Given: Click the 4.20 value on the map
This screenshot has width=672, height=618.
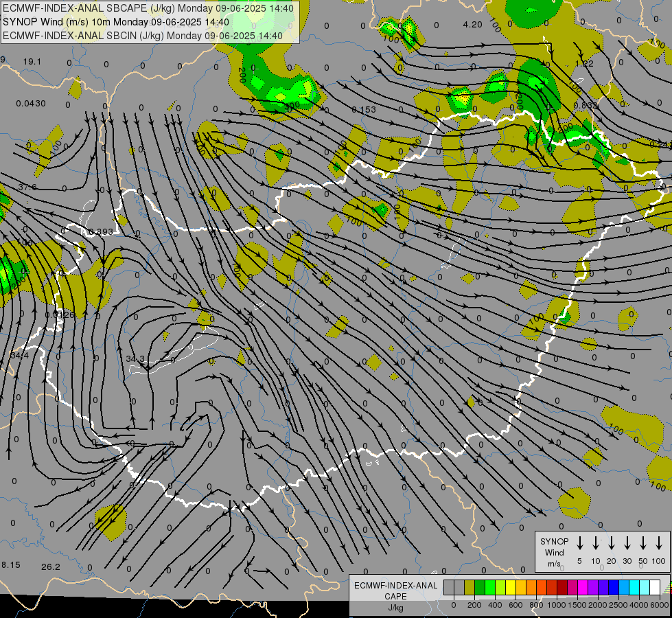Looking at the screenshot, I should point(473,25).
